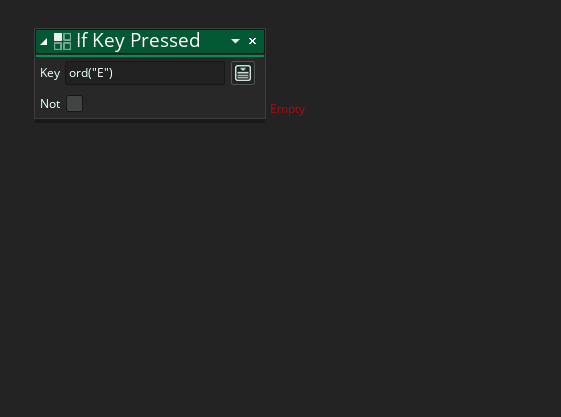Collapse the If Key Pressed action node

[x=44, y=42]
